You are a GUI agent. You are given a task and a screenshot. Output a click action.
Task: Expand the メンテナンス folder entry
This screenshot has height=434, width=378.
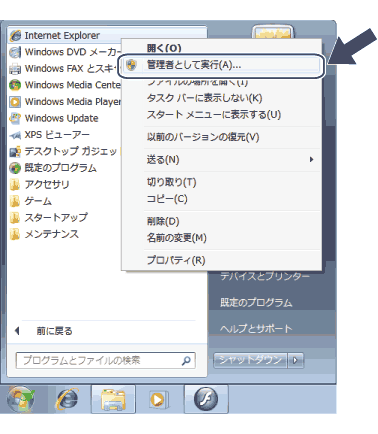click(x=52, y=234)
